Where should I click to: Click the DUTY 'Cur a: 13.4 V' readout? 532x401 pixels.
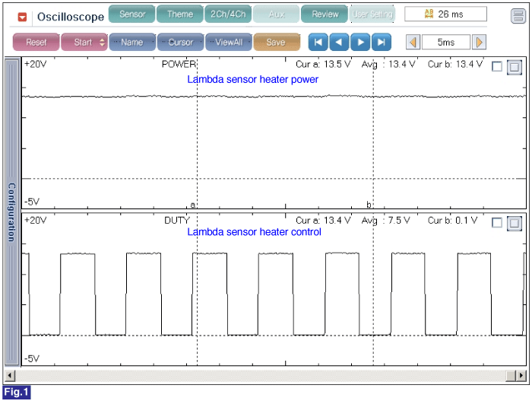pyautogui.click(x=323, y=221)
